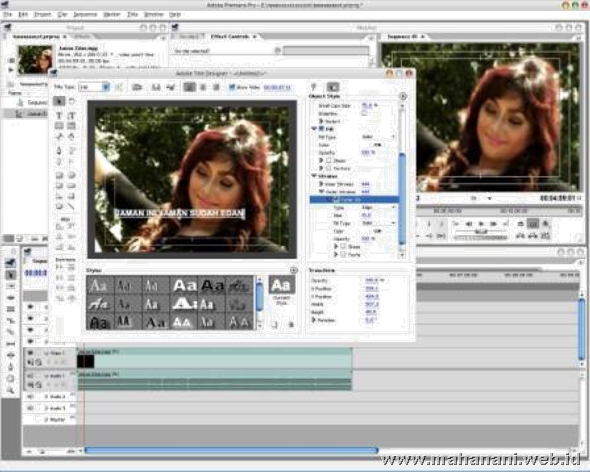Screen dimensions: 590x472
Task: Select the Vertical Path Type tool
Action: (x=71, y=137)
